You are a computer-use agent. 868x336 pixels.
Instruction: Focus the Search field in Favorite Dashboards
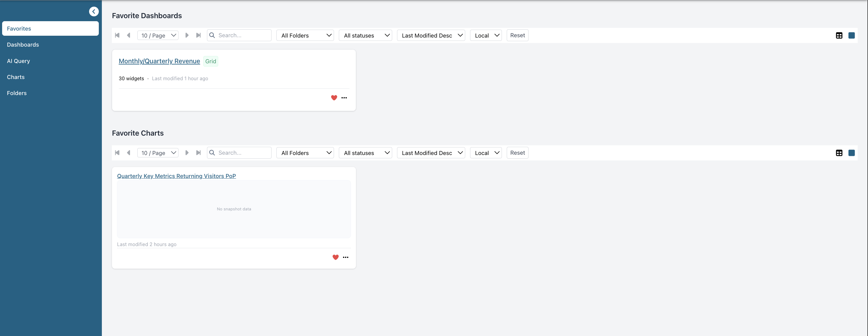click(239, 35)
